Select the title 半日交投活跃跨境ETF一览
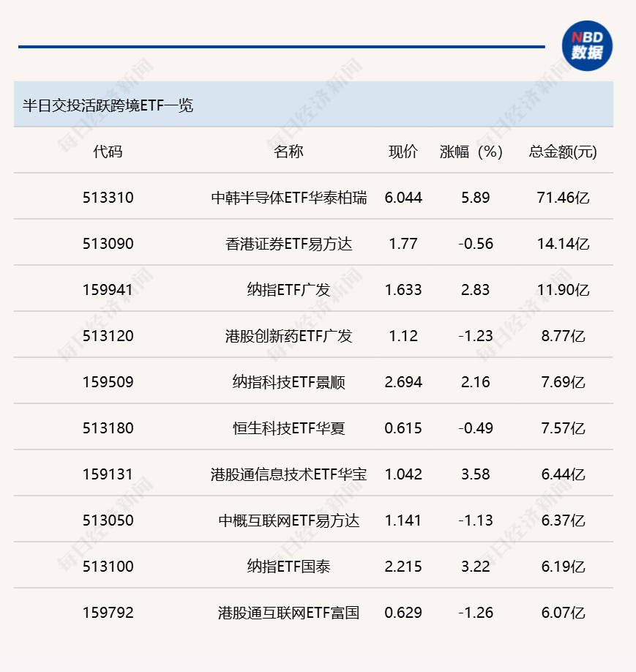Viewport: 636px width, 672px height. click(x=108, y=105)
